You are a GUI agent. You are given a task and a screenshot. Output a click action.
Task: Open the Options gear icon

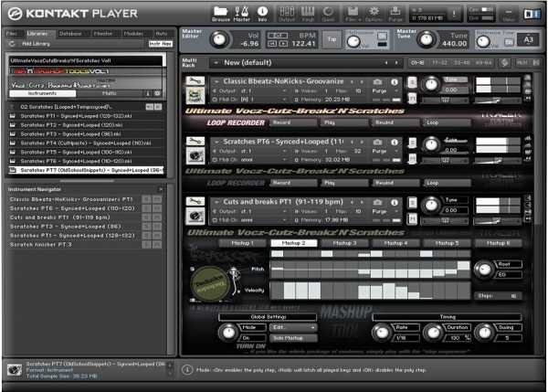[374, 12]
